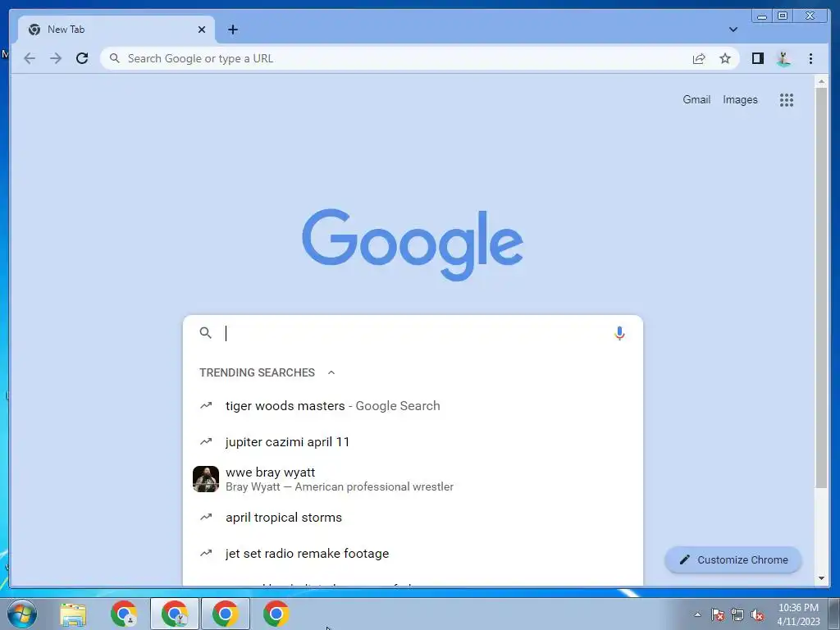Viewport: 840px width, 630px height.
Task: Collapse the Trending Searches section
Action: click(331, 372)
